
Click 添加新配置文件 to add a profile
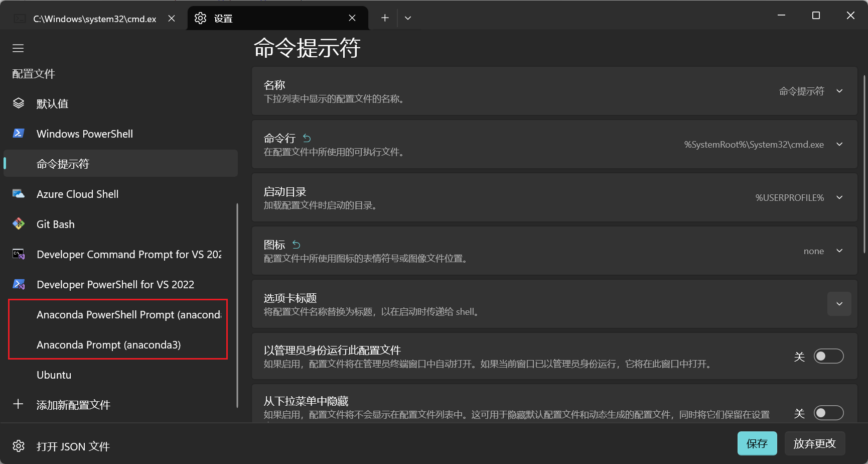click(x=120, y=405)
